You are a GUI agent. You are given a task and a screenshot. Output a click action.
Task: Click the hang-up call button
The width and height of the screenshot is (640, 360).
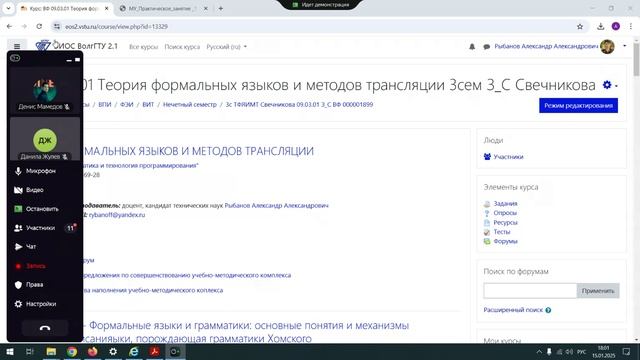[45, 328]
